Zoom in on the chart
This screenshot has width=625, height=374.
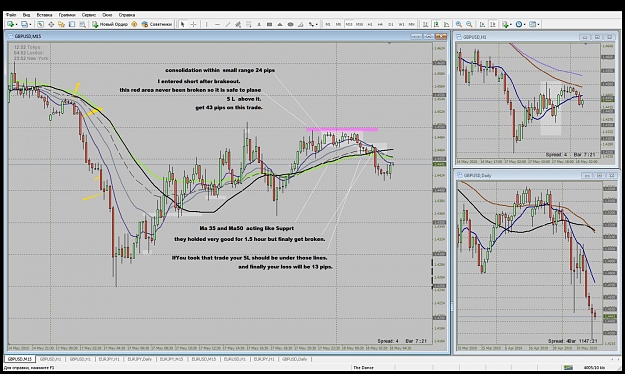[x=459, y=24]
